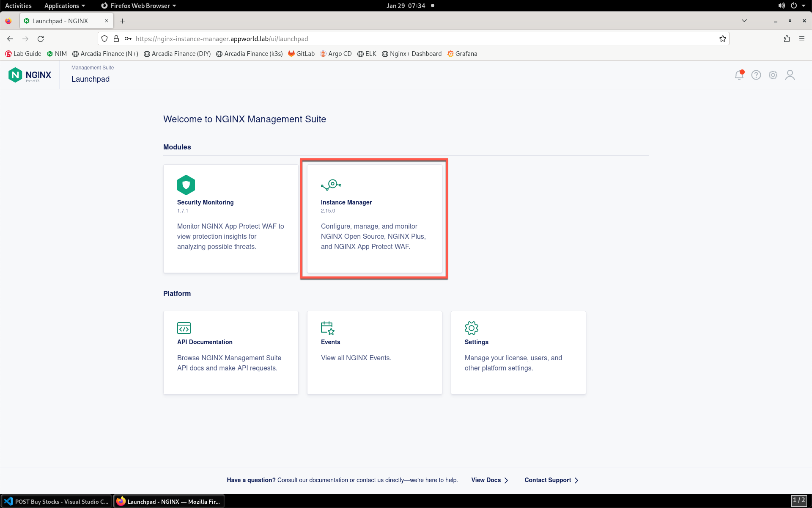The image size is (812, 508).
Task: Expand the Applications menu
Action: click(x=65, y=6)
